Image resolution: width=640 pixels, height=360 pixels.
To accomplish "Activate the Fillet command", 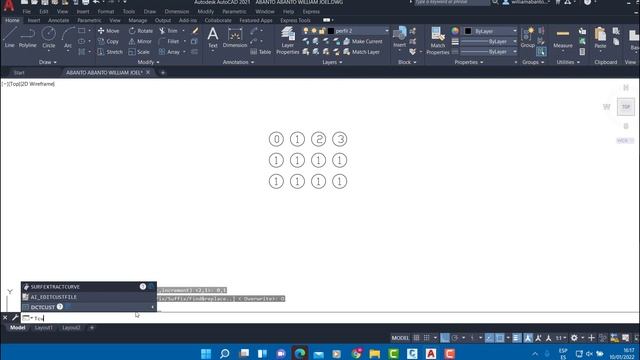I will (x=169, y=42).
